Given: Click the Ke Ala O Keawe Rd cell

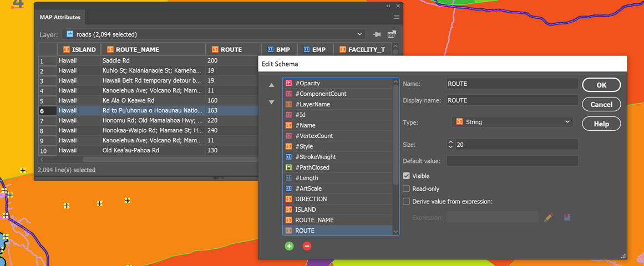Looking at the screenshot, I should point(153,100).
